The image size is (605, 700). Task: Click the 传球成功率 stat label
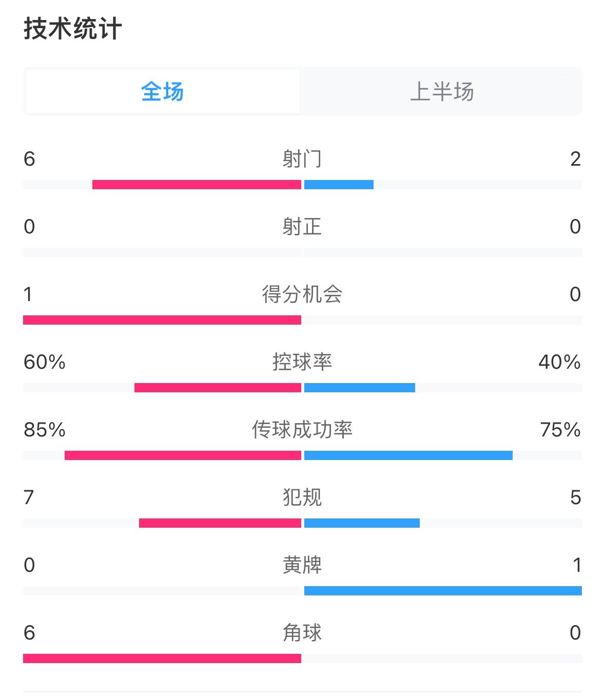pos(302,431)
